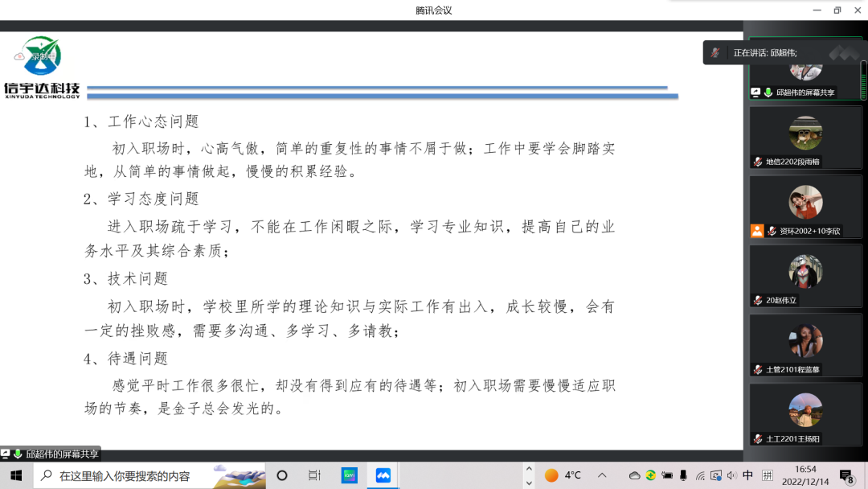Click the muted mic icon for 地信2202段雨榕
Image resolution: width=868 pixels, height=489 pixels.
click(758, 162)
